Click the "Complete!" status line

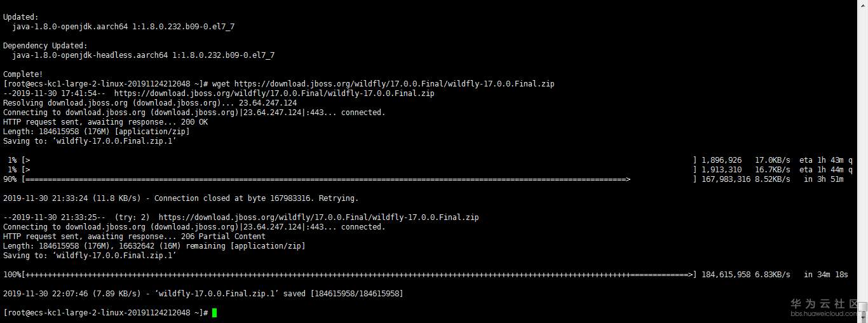click(x=23, y=74)
